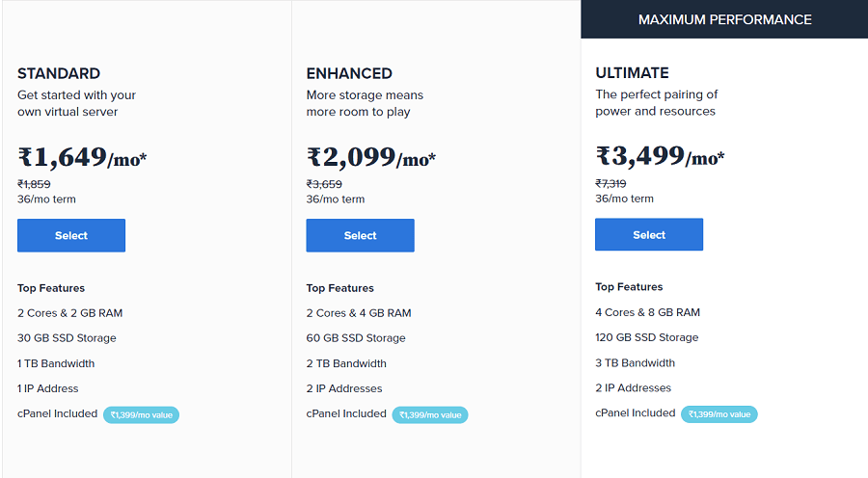The image size is (868, 478).
Task: Click the ENHANCED plan heading
Action: click(349, 73)
